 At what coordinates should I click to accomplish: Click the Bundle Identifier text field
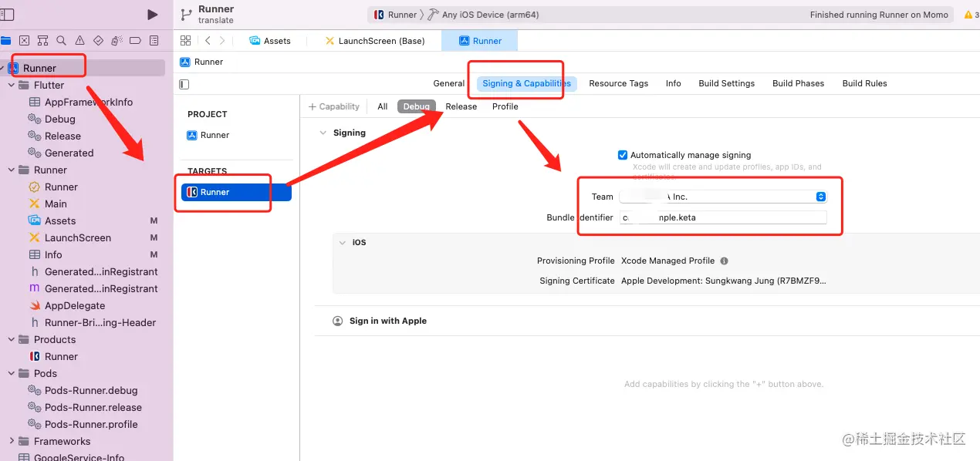click(x=723, y=217)
